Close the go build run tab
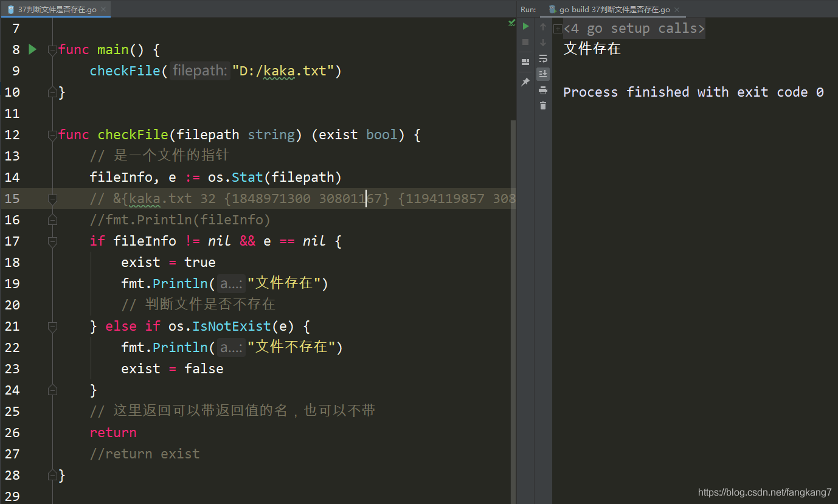838x504 pixels. [x=677, y=10]
